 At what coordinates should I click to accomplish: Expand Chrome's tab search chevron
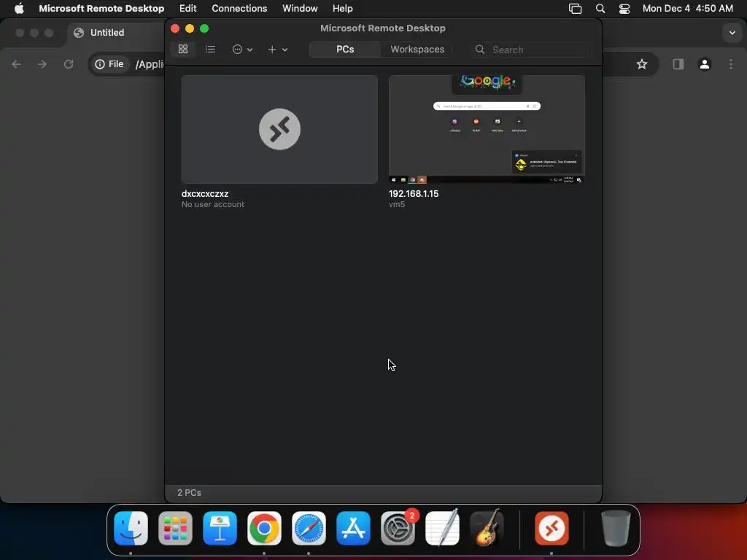click(x=732, y=32)
